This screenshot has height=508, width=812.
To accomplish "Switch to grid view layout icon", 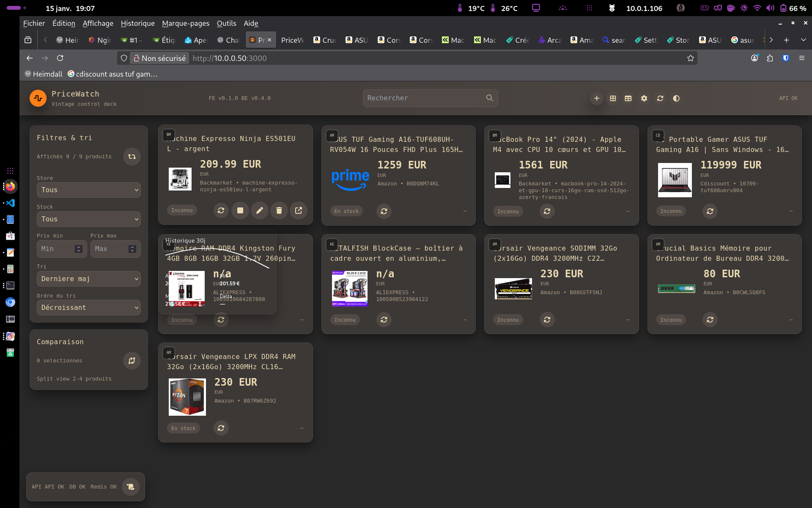I will coord(612,98).
